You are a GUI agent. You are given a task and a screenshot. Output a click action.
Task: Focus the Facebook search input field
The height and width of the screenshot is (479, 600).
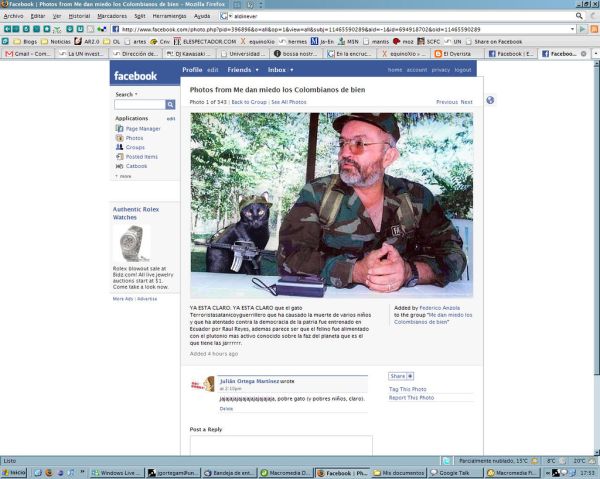(140, 104)
